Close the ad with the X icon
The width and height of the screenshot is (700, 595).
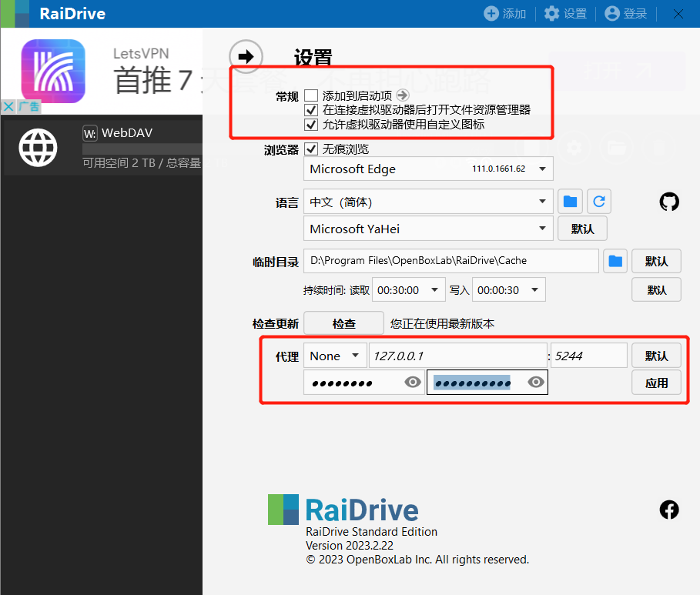coord(8,107)
